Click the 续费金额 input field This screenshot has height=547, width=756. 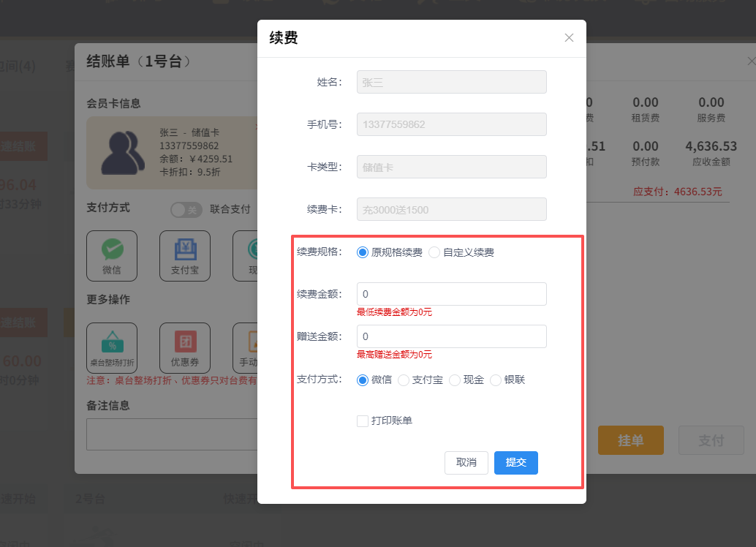pyautogui.click(x=451, y=294)
